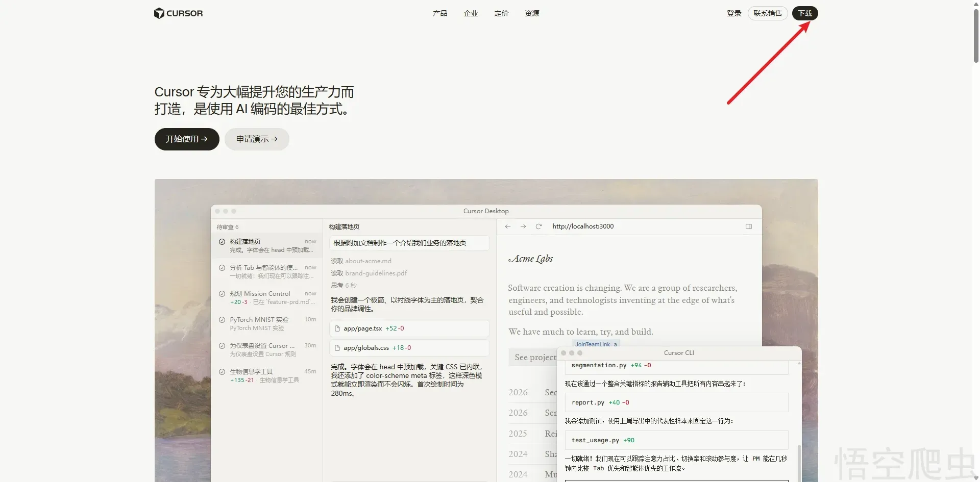Click the See project button in the preview
This screenshot has height=482, width=980.
[x=533, y=358]
